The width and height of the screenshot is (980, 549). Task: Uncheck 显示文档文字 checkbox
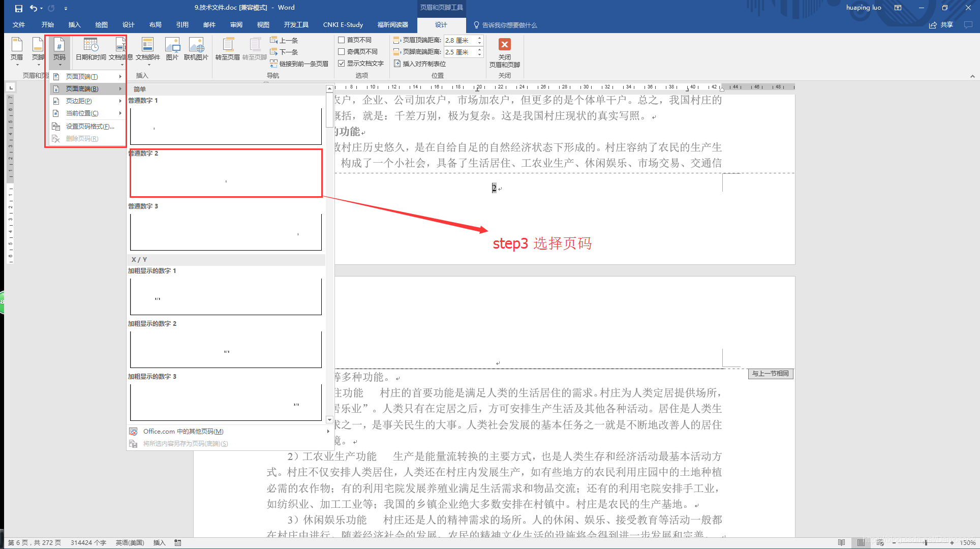tap(342, 63)
